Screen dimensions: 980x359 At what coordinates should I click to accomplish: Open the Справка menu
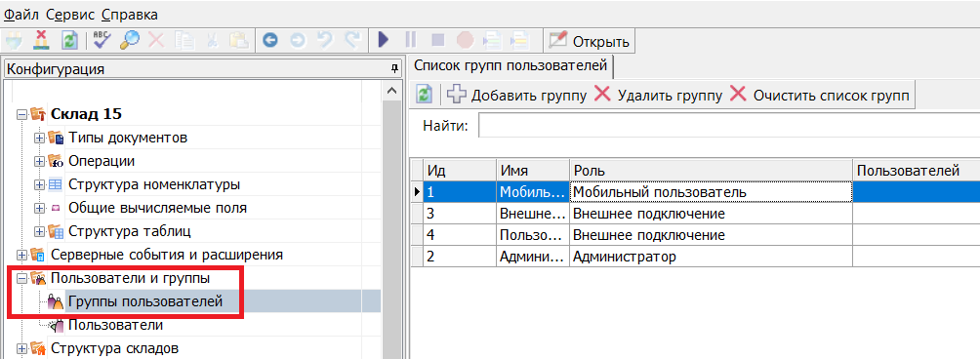(x=130, y=14)
